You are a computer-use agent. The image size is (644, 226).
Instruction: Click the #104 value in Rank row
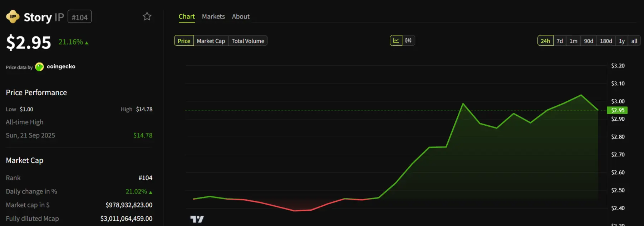(x=146, y=178)
